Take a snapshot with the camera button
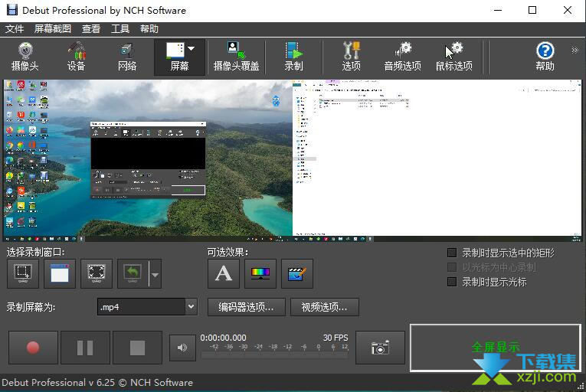 380,348
